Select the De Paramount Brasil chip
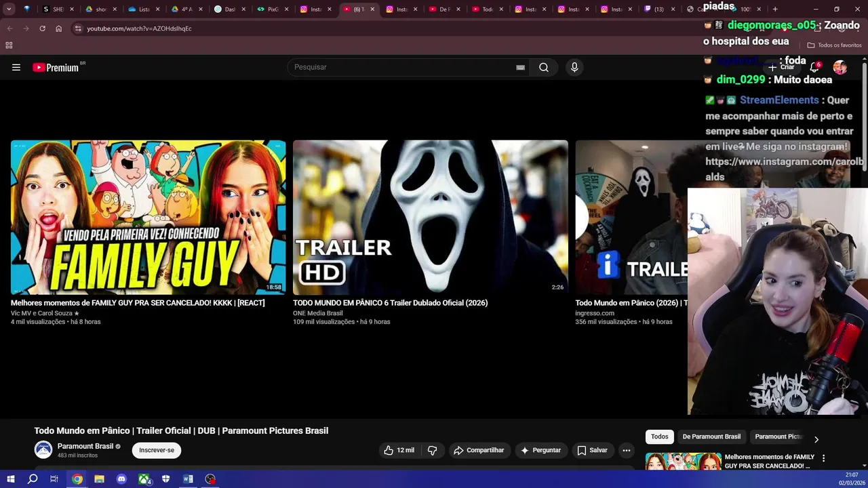This screenshot has height=488, width=868. click(x=711, y=436)
